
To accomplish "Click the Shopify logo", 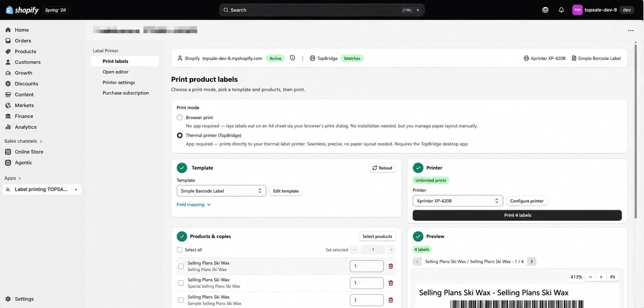I will pyautogui.click(x=22, y=10).
